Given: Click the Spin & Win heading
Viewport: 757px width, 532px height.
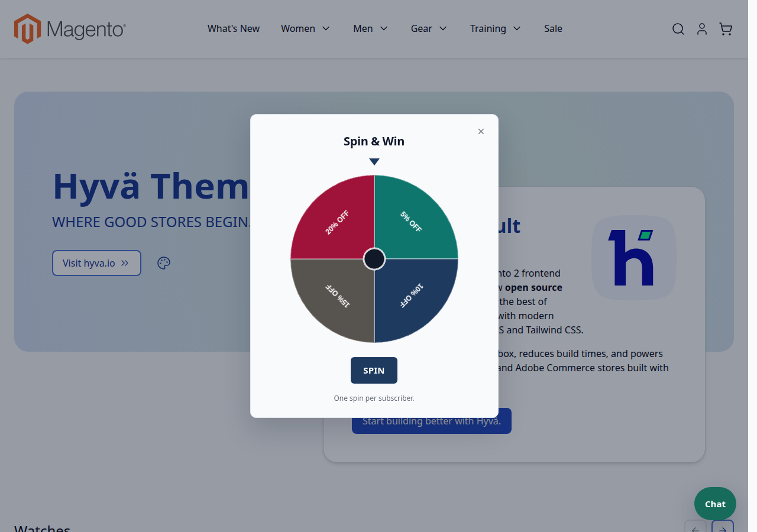Looking at the screenshot, I should click(x=374, y=141).
